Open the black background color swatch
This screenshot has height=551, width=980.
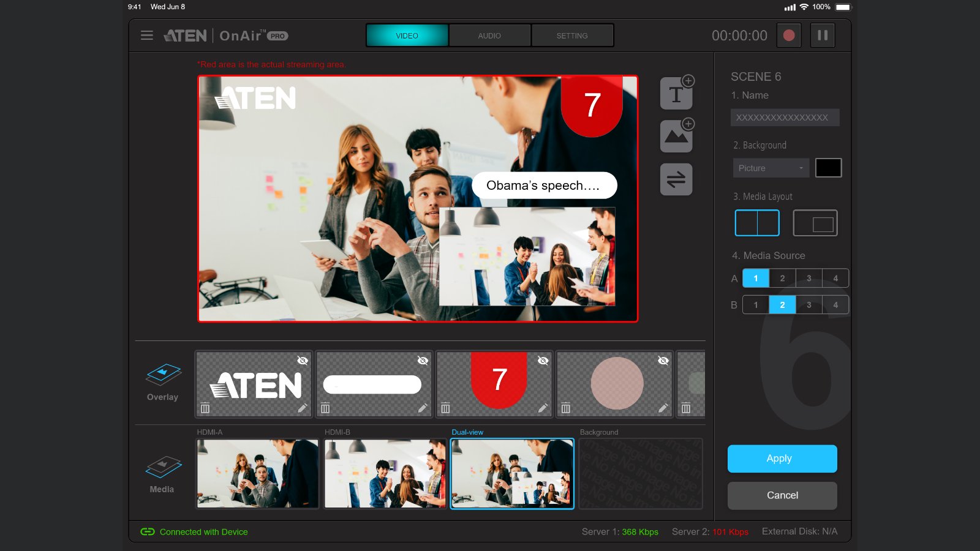point(828,168)
